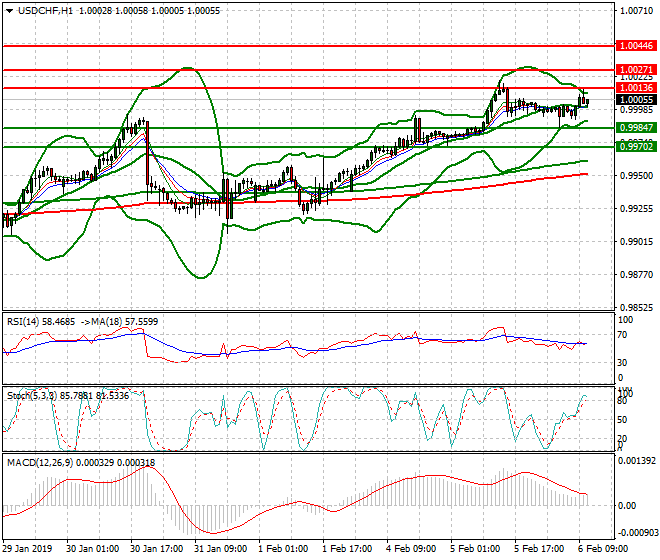Click the 6 Feb 09:00 time axis label
Image resolution: width=660 pixels, height=560 pixels.
[603, 549]
